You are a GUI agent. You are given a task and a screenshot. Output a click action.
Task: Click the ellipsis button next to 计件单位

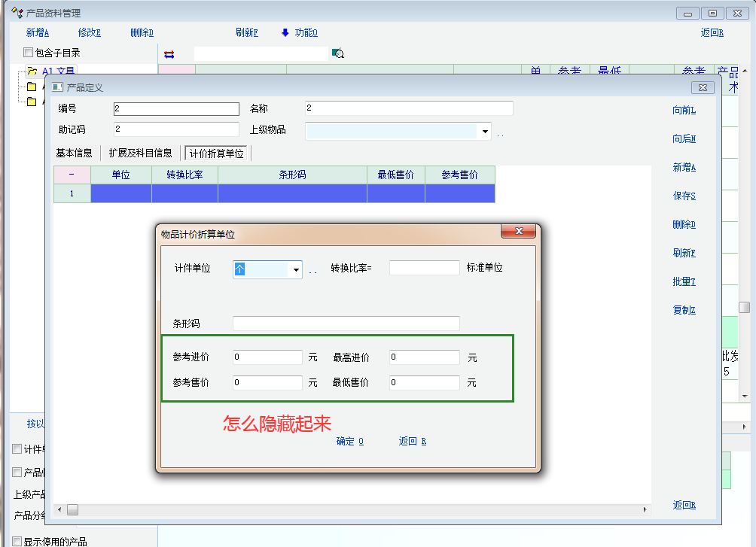click(x=312, y=269)
